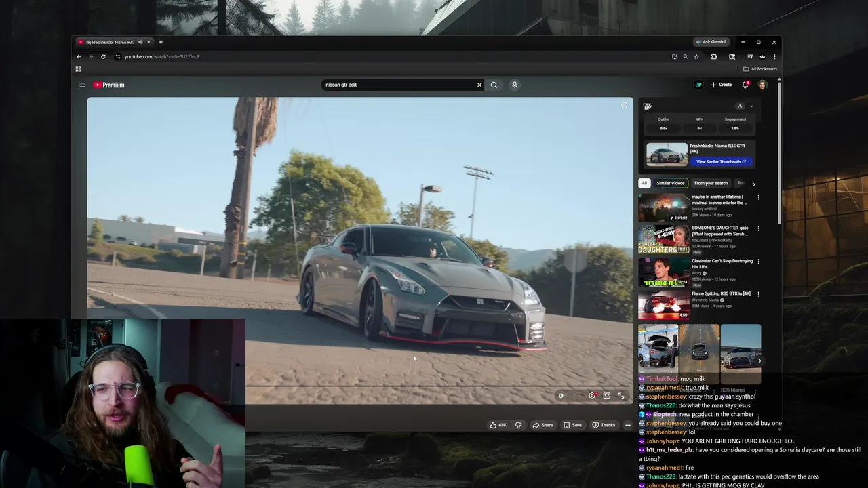The height and width of the screenshot is (488, 868).
Task: Open the media controls toolbar icon
Action: 749,56
